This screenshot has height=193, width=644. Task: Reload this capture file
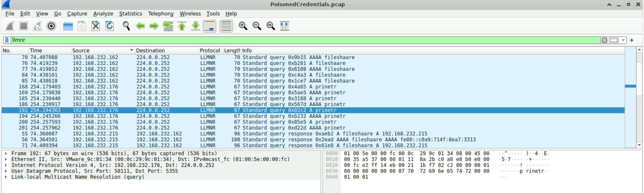(x=109, y=26)
